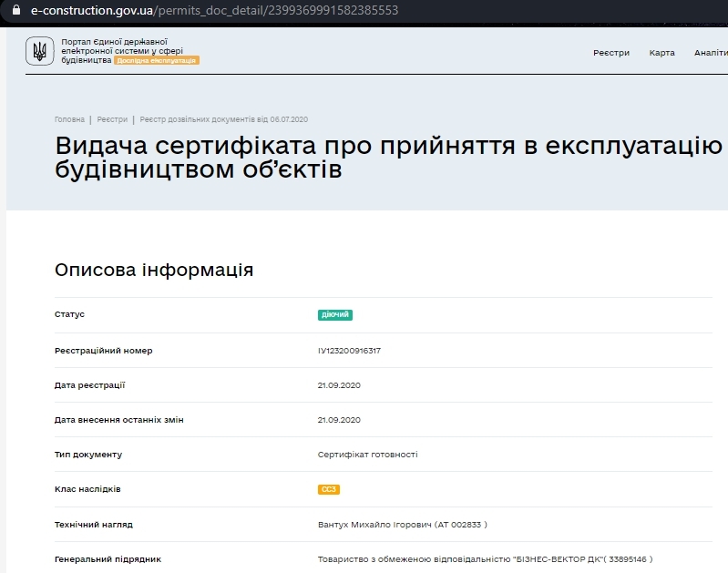Go to Головна breadcrumb link
Screen dimensions: 728x573
coord(69,119)
